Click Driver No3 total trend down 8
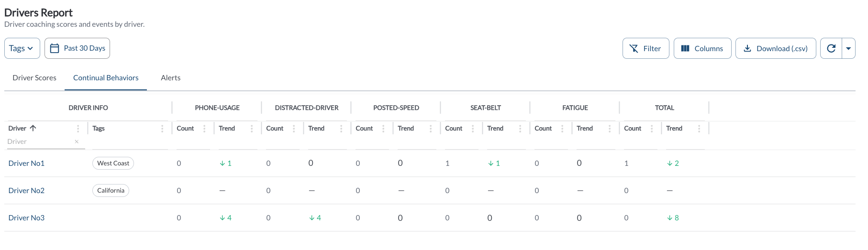 tap(673, 217)
